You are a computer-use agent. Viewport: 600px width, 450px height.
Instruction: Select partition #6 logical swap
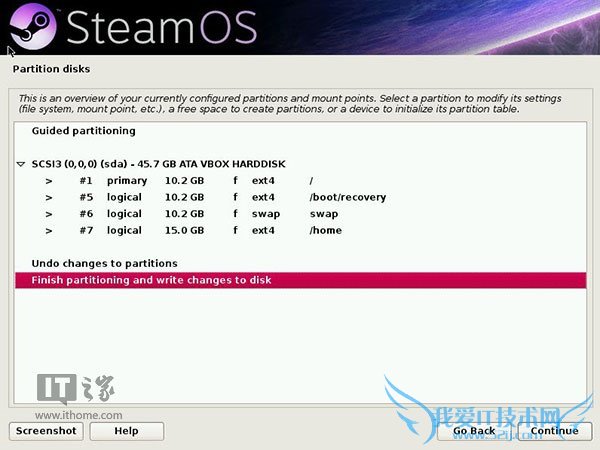point(300,214)
